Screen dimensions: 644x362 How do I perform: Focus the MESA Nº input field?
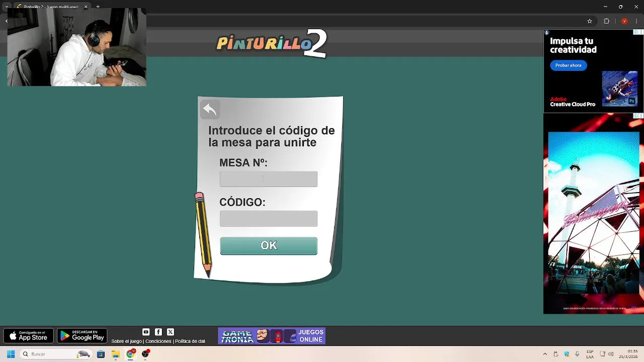click(269, 179)
